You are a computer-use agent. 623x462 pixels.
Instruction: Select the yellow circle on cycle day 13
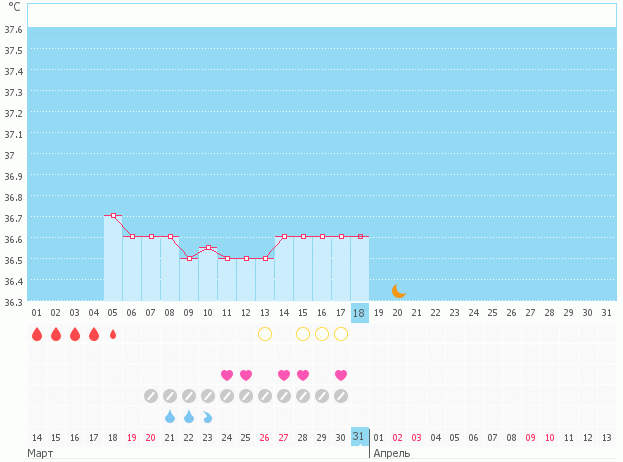click(265, 334)
